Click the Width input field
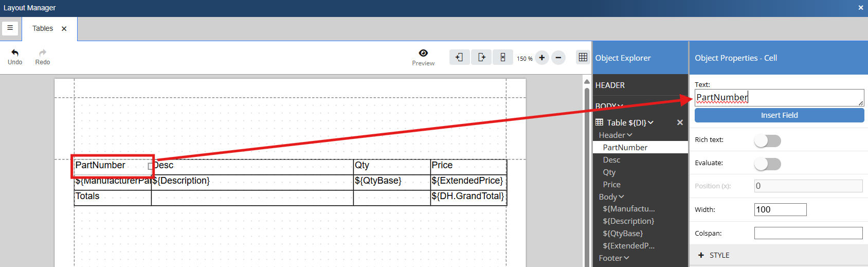The height and width of the screenshot is (267, 868). tap(780, 209)
